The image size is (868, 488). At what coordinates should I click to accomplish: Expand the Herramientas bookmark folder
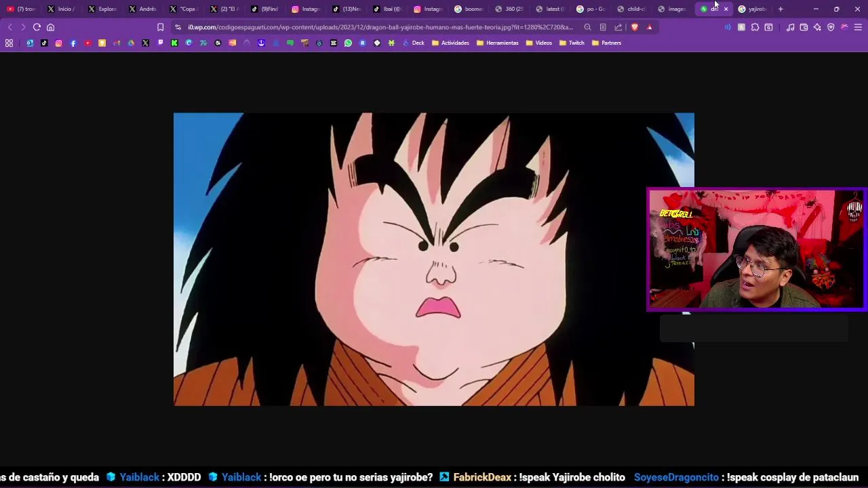pos(497,43)
